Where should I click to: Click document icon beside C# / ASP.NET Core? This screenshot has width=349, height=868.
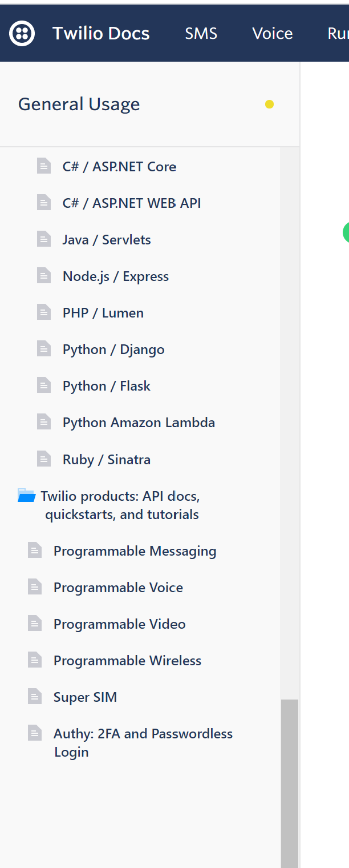44,166
